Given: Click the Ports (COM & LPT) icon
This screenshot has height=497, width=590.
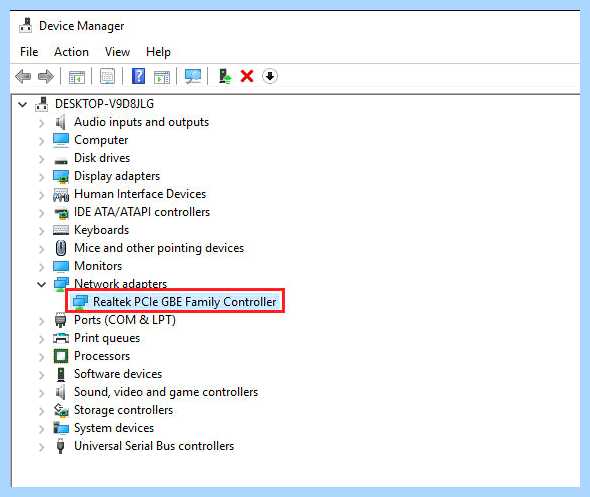Looking at the screenshot, I should [60, 320].
